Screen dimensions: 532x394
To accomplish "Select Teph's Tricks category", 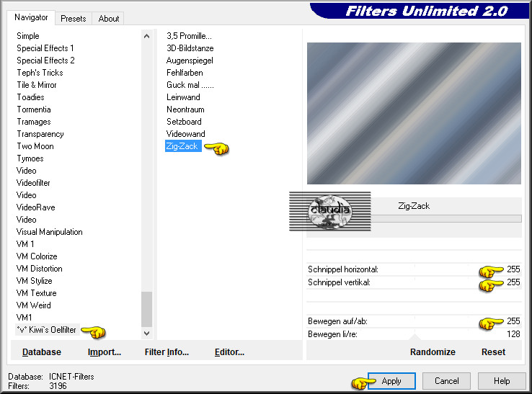I will [40, 73].
